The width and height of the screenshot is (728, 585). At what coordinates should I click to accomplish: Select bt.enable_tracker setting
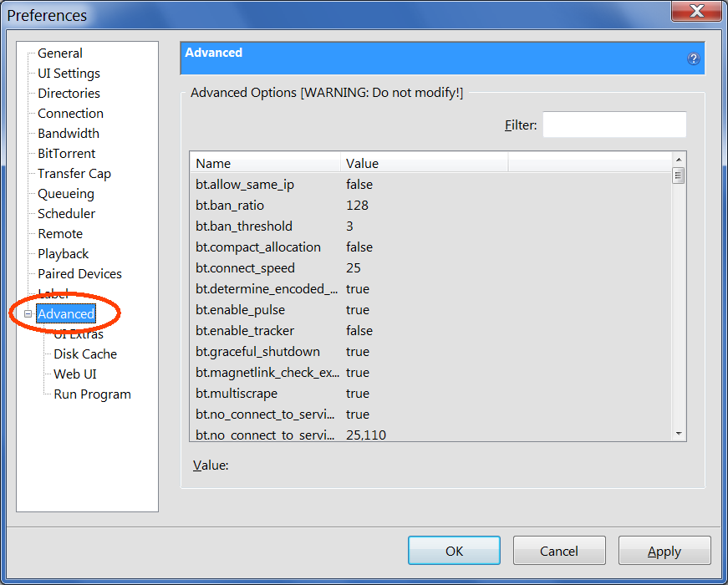430,331
